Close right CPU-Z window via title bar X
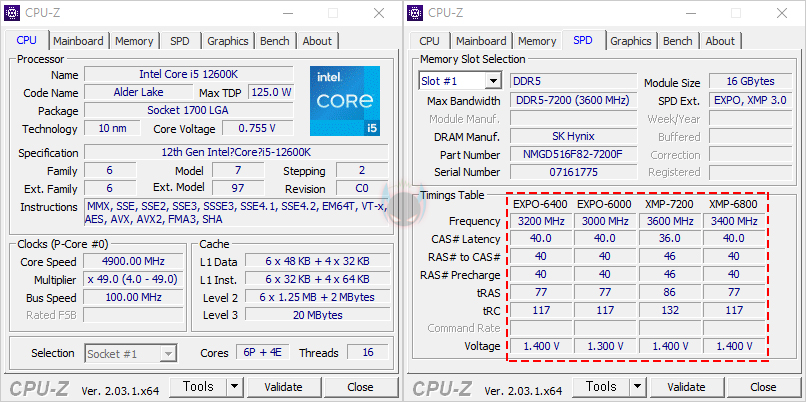Image resolution: width=806 pixels, height=402 pixels. pos(782,13)
